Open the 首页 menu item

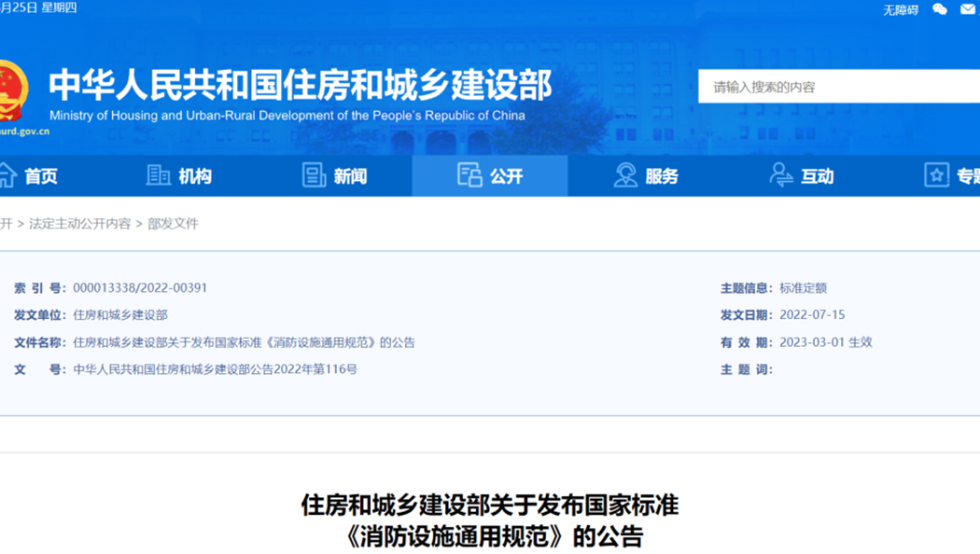point(41,177)
